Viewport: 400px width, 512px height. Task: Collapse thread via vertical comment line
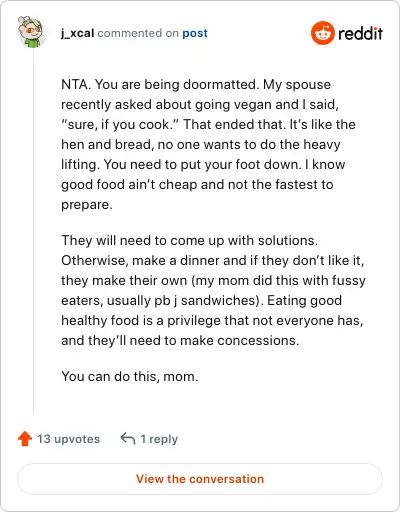point(34,232)
